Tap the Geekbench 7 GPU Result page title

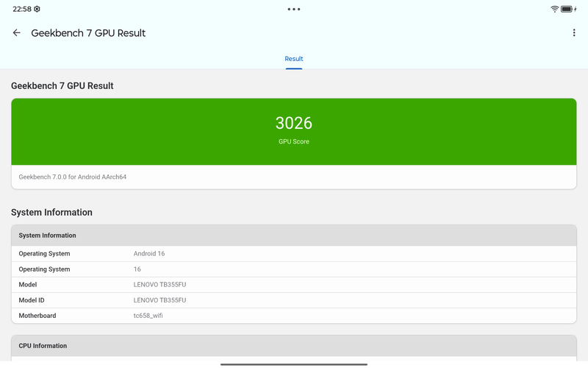(88, 33)
